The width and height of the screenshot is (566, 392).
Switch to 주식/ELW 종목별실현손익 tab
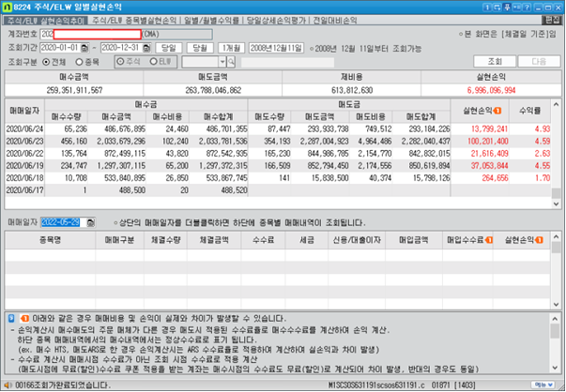(x=134, y=21)
